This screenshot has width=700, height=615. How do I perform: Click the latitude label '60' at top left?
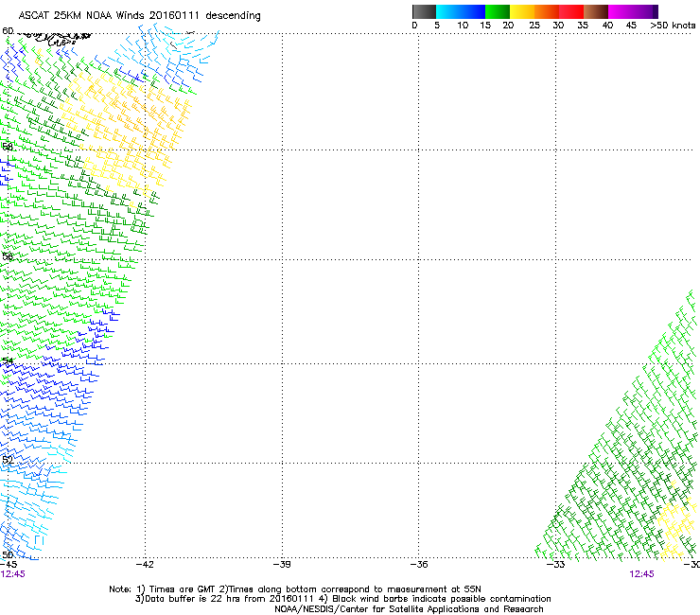tap(8, 31)
